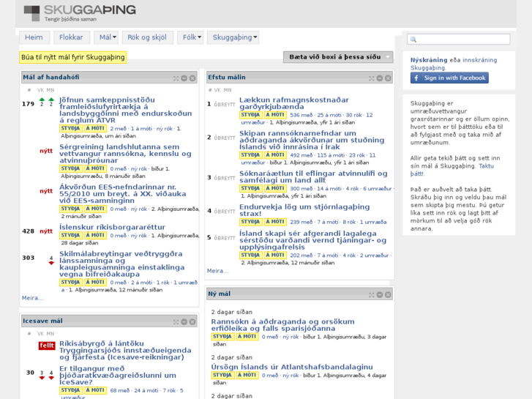532x399 pixels.
Task: Expand the 'Ný mál' box icon
Action: (x=372, y=295)
